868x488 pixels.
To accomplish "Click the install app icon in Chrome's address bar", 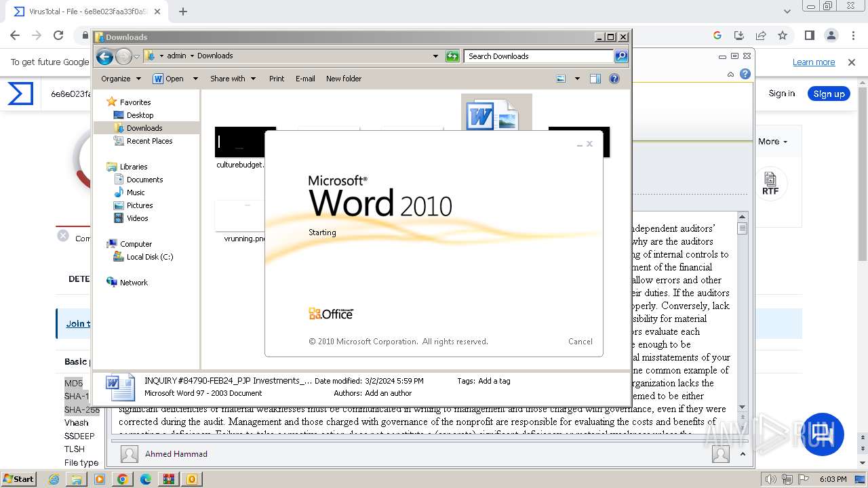I will [x=739, y=35].
